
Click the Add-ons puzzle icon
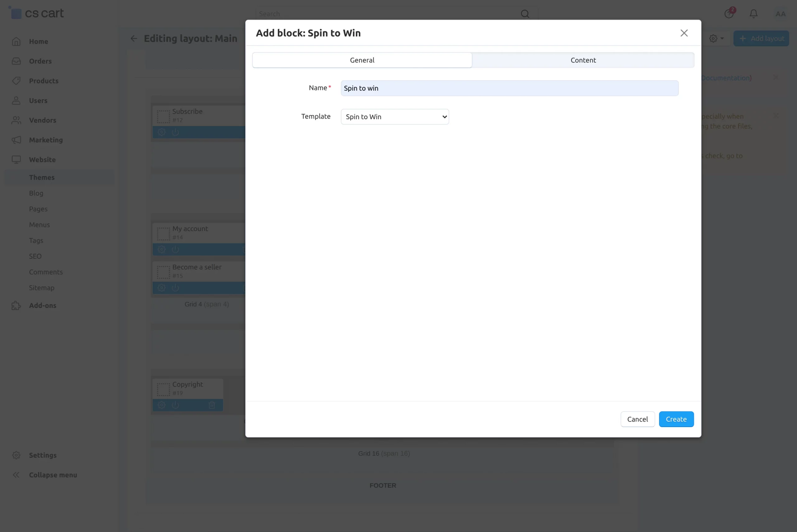pyautogui.click(x=16, y=305)
